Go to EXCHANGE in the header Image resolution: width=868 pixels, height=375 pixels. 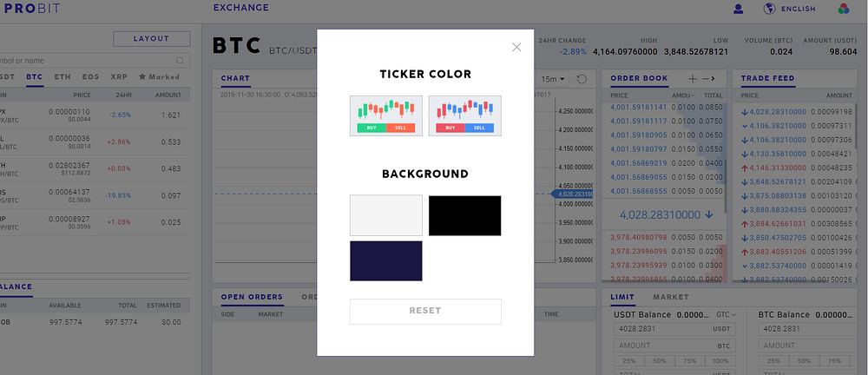tap(240, 8)
